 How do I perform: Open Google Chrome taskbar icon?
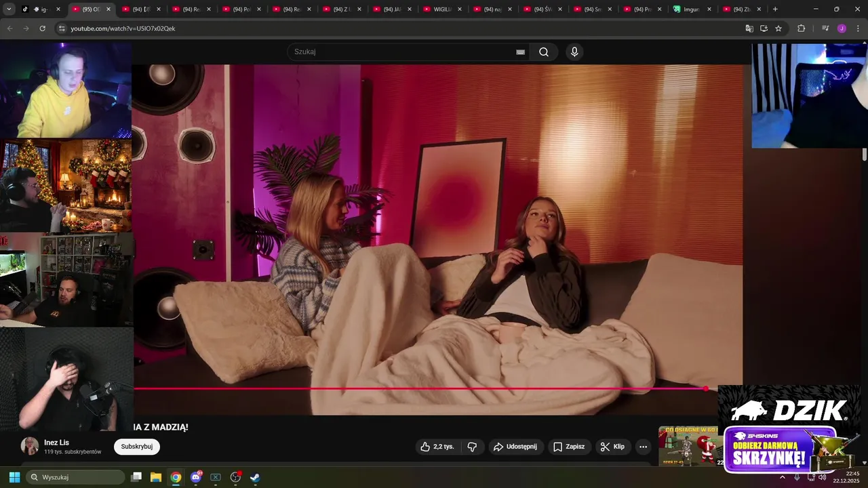click(176, 477)
